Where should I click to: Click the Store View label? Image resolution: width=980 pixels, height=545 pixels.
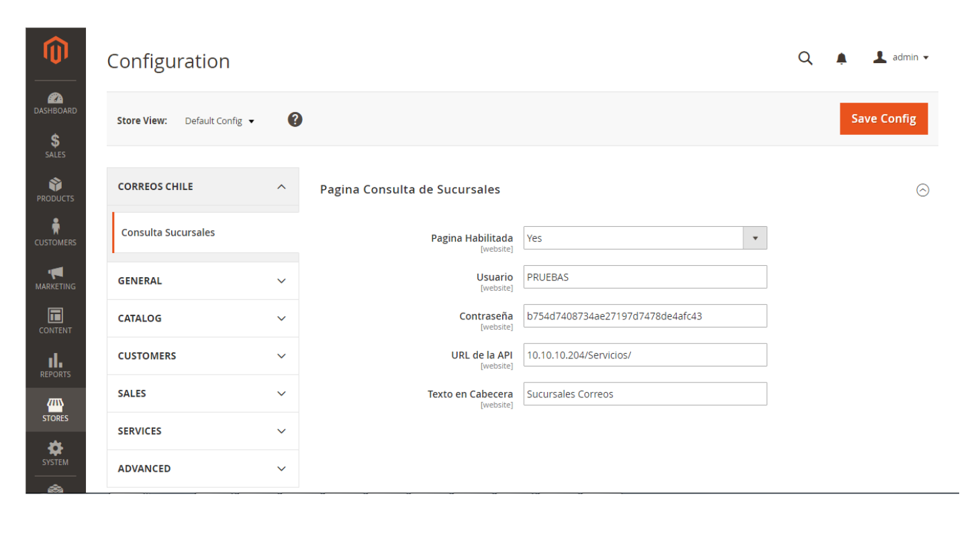click(142, 121)
